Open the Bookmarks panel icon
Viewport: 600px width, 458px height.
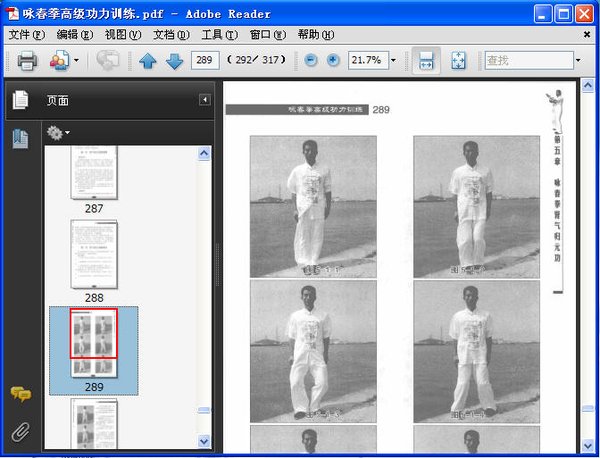[x=20, y=139]
